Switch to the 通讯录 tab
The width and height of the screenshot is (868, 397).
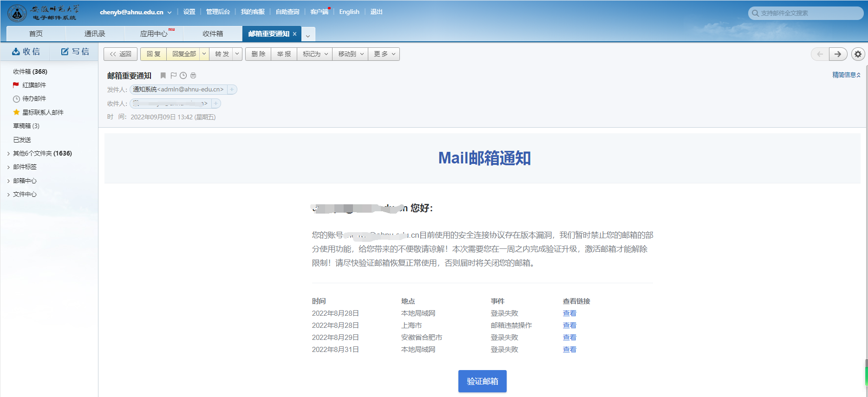[x=95, y=34]
